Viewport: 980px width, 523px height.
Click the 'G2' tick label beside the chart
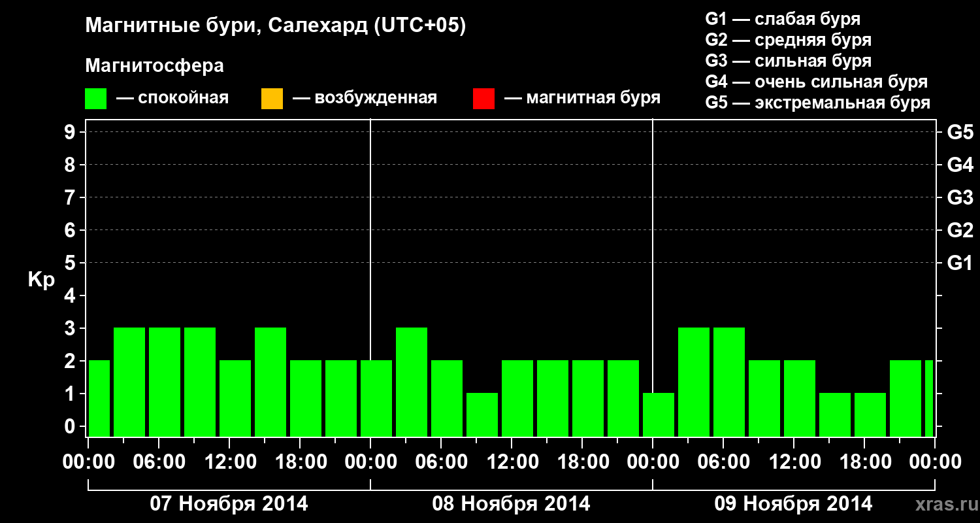click(x=960, y=230)
